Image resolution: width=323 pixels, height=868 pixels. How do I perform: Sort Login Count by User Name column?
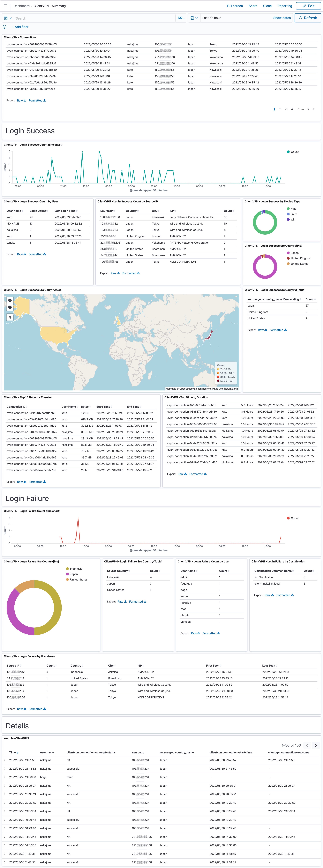[15, 211]
